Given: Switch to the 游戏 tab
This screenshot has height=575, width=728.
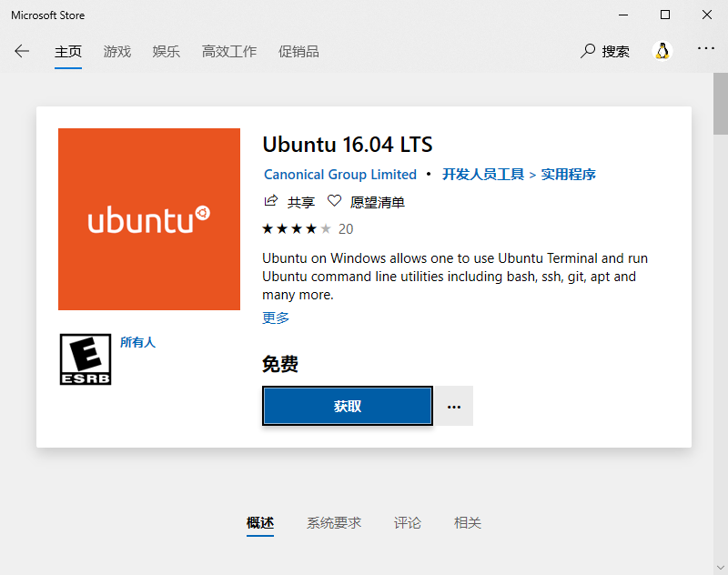Looking at the screenshot, I should 117,51.
